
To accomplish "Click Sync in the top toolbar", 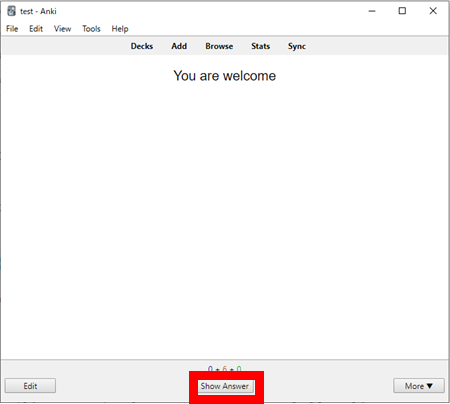I will point(297,46).
